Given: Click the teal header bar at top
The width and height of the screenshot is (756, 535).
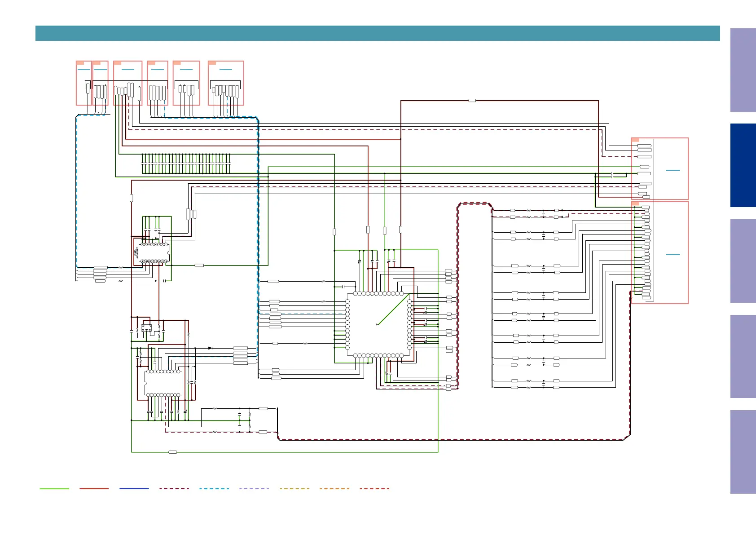Looking at the screenshot, I should coord(377,33).
